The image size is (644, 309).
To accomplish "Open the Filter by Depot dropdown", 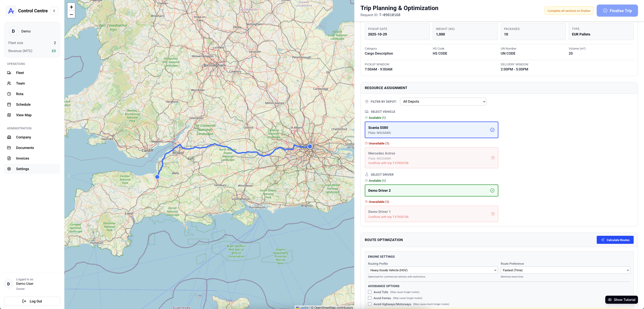I will click(443, 101).
